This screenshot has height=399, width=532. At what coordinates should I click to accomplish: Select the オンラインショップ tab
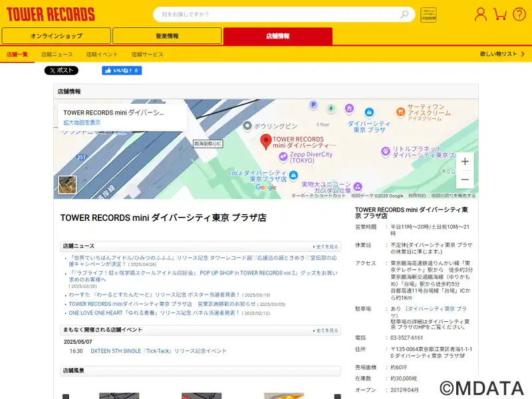tap(57, 36)
